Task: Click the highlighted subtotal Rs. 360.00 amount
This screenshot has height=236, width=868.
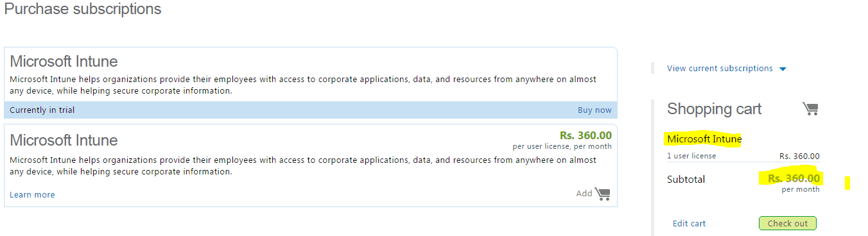Action: pyautogui.click(x=794, y=178)
